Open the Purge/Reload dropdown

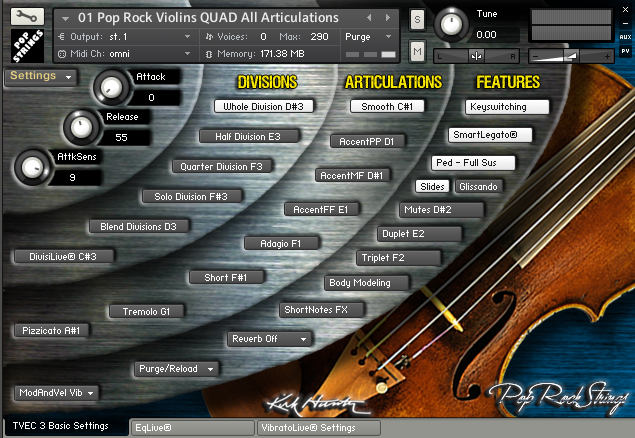coord(176,369)
